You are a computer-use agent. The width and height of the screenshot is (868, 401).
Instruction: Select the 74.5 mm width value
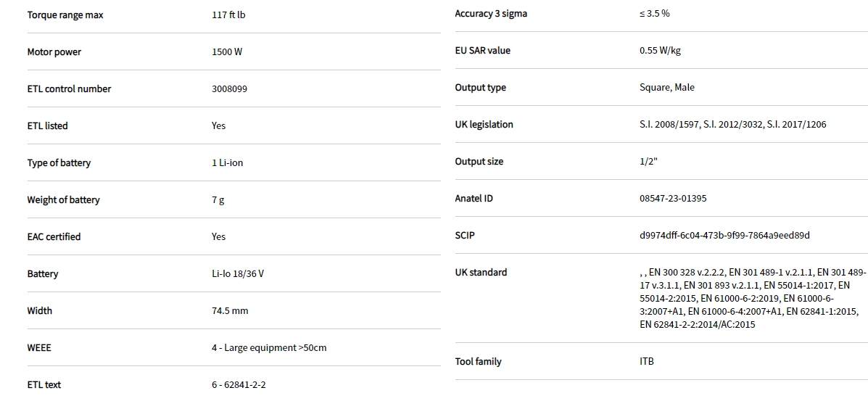[x=230, y=311]
